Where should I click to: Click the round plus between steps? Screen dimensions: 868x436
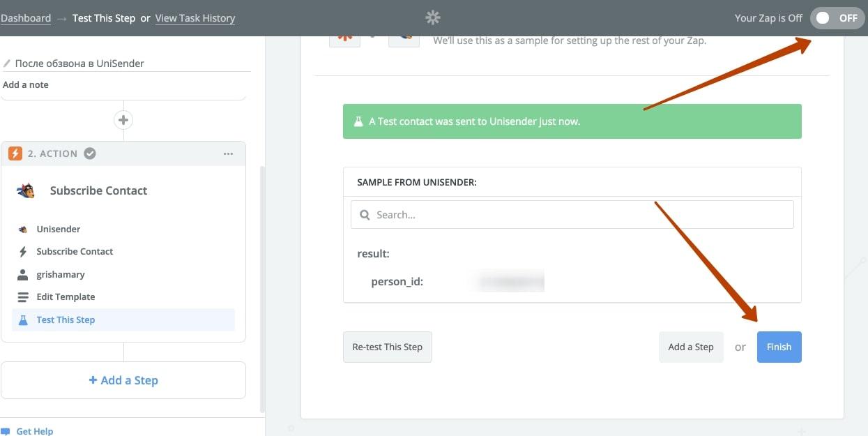tap(123, 120)
